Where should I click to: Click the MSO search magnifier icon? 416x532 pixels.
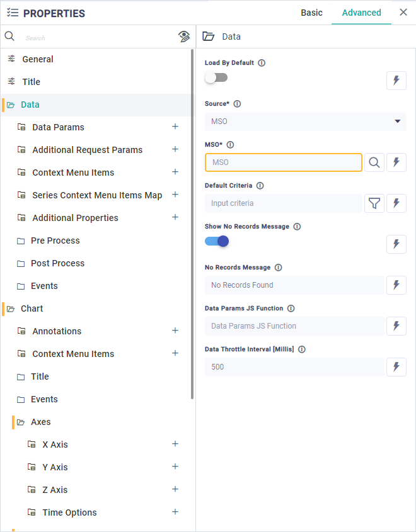(x=374, y=162)
